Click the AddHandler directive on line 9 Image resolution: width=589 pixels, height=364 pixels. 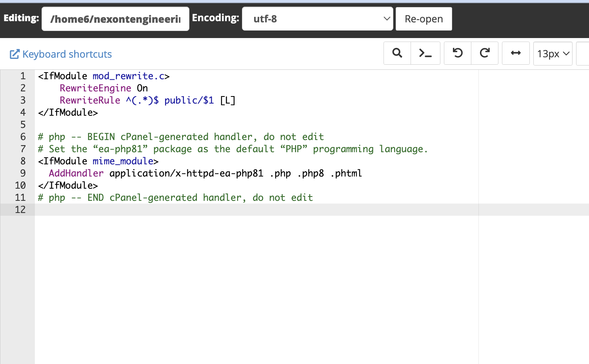click(x=76, y=173)
